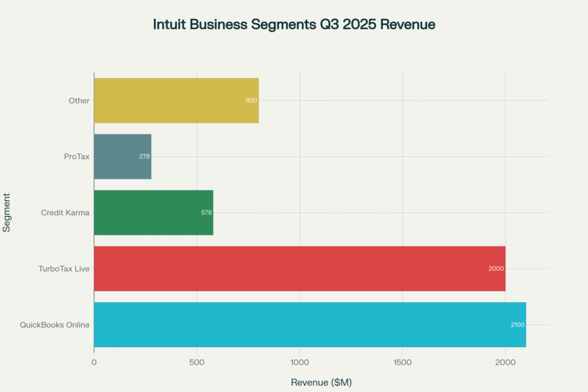
Task: Click the 2000 value label inside red bar
Action: [x=496, y=269]
